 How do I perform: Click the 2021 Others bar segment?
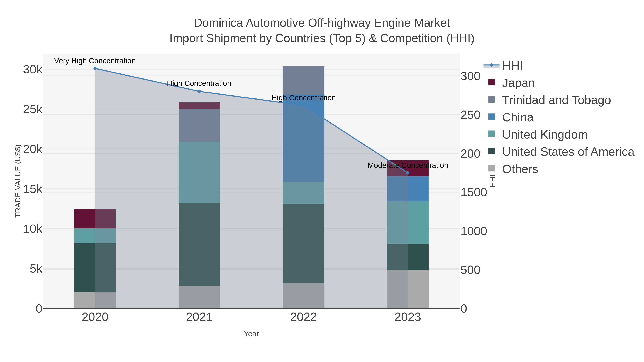pyautogui.click(x=199, y=297)
